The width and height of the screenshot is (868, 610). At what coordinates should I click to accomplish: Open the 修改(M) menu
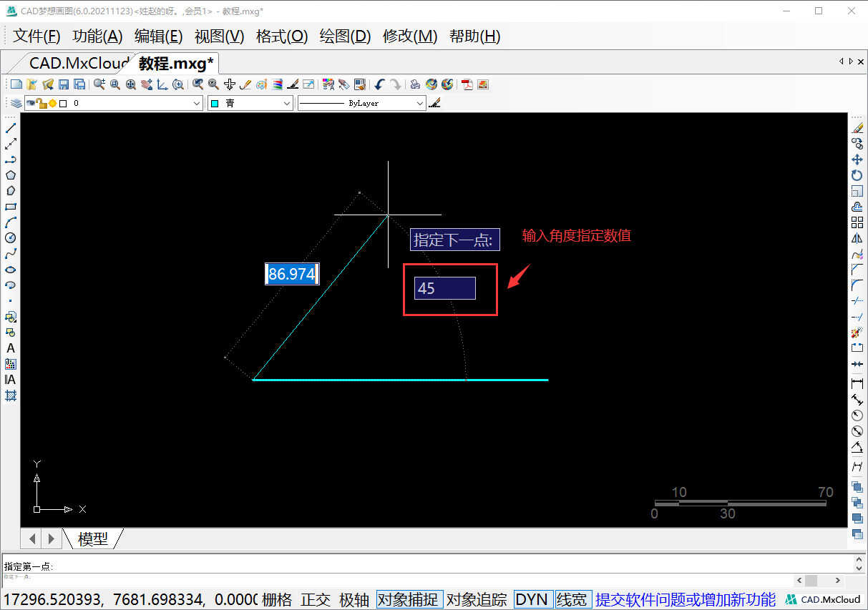[x=410, y=36]
